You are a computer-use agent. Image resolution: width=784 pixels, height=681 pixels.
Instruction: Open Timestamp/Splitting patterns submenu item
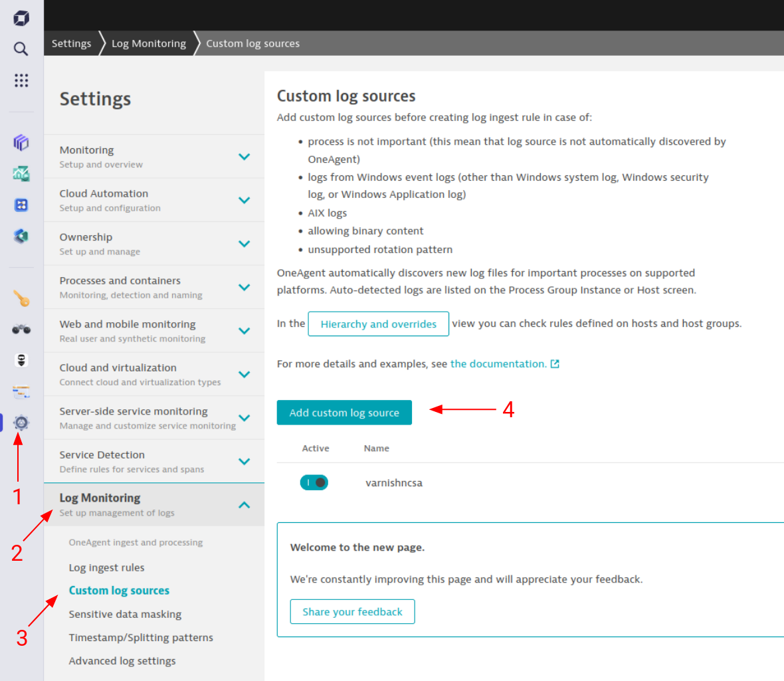tap(141, 638)
